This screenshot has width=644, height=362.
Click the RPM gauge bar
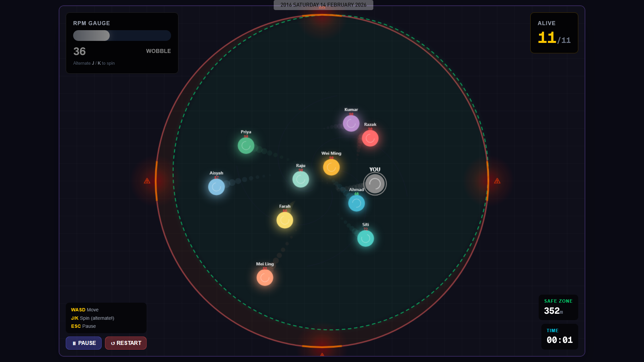(122, 36)
